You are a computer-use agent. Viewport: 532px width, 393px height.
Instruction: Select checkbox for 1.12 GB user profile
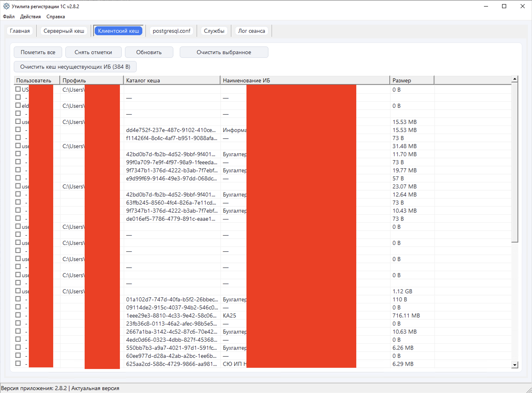18,291
